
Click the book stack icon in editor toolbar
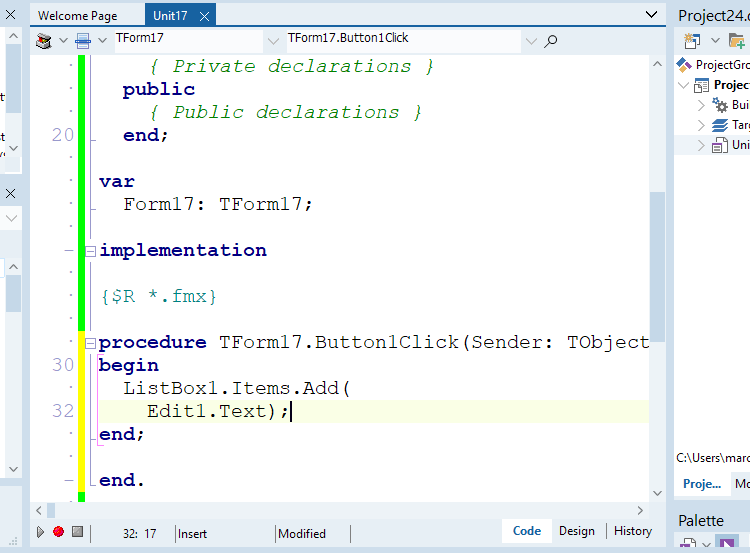coord(43,40)
